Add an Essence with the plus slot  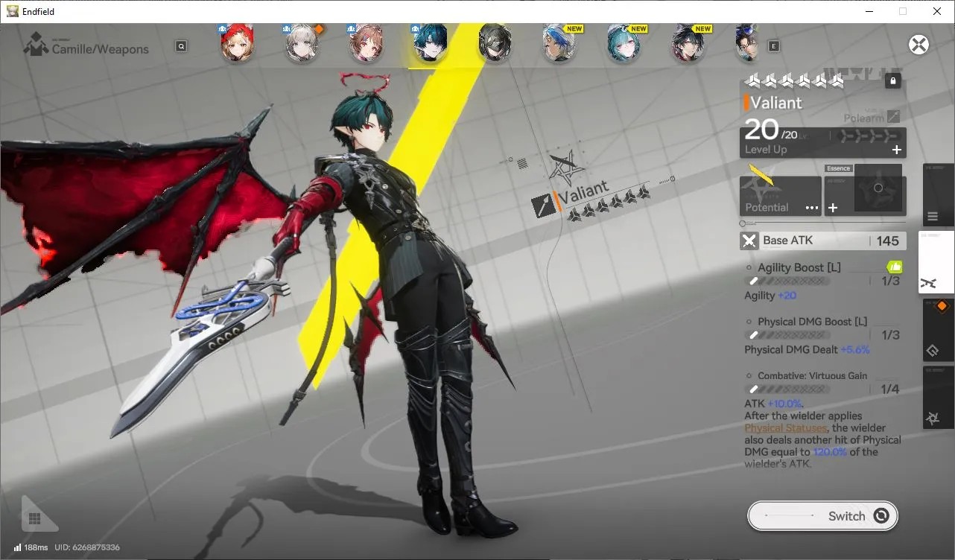[x=833, y=208]
